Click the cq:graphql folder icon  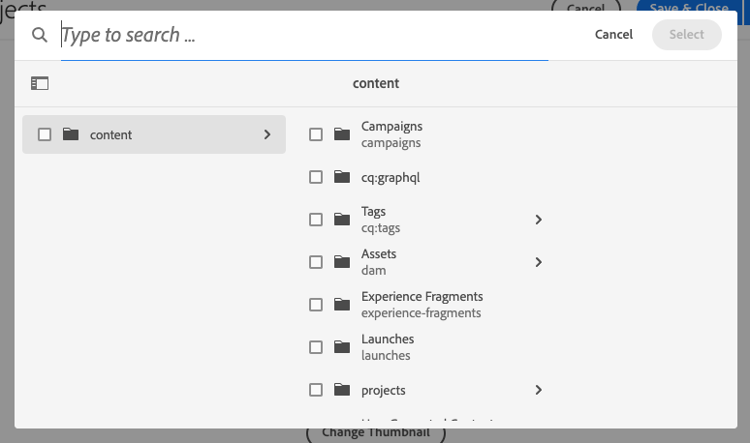pyautogui.click(x=343, y=177)
